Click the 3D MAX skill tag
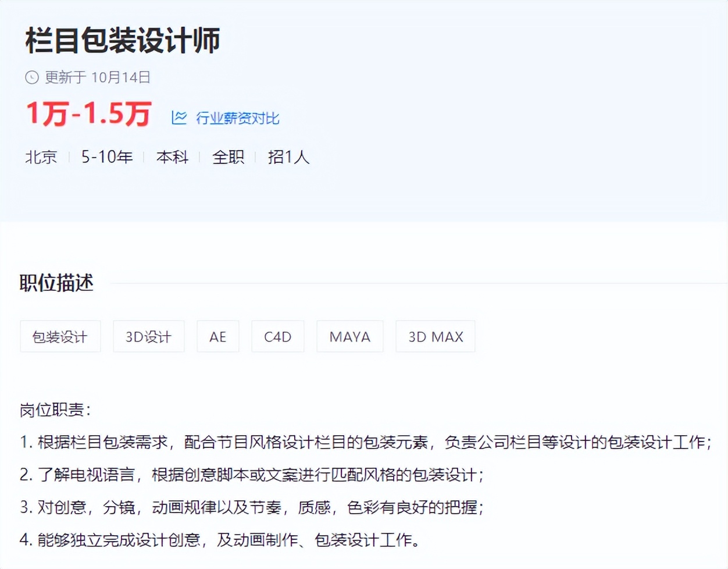728x569 pixels. pos(435,336)
